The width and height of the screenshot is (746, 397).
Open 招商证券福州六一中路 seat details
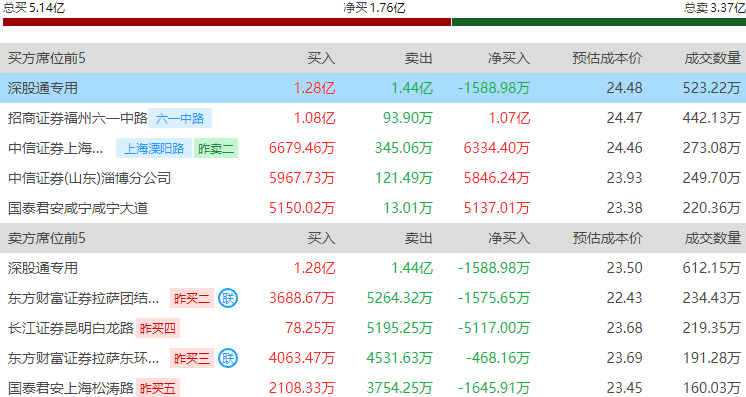[78, 118]
